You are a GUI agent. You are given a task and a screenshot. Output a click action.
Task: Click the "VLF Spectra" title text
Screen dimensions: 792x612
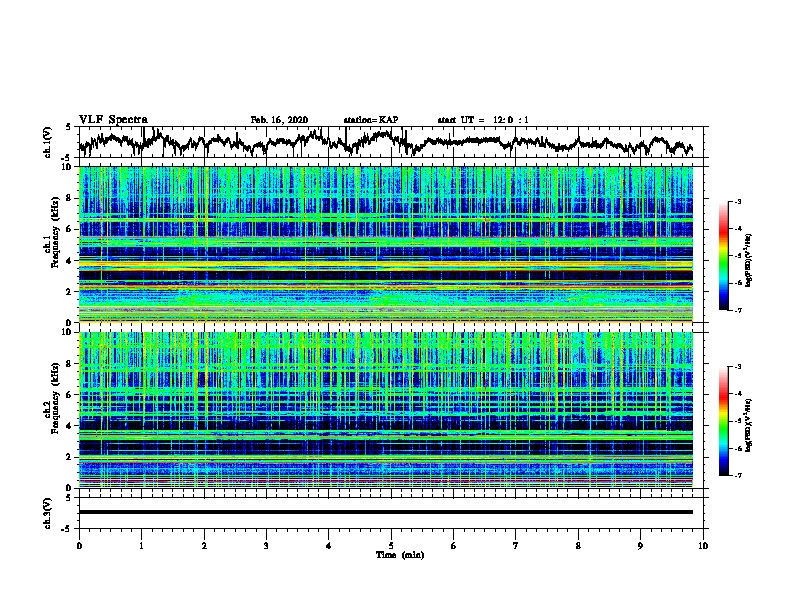pos(113,119)
